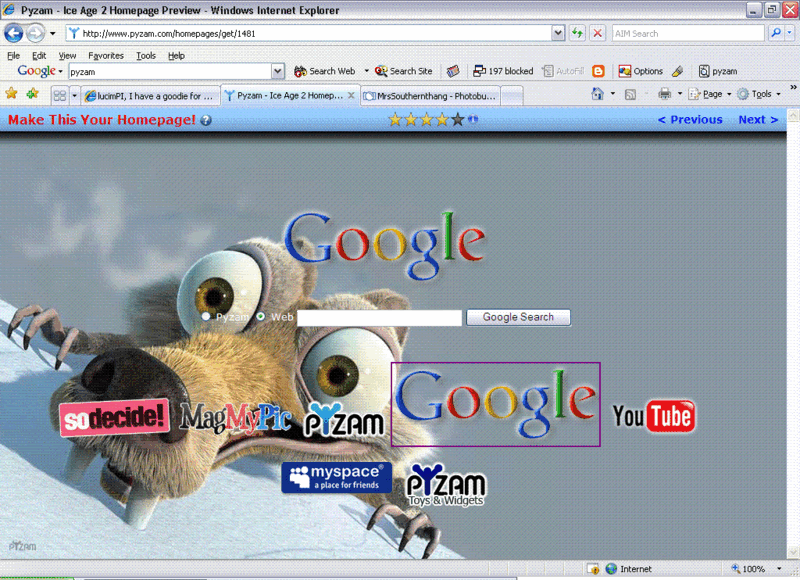
Task: Click the Print icon
Action: point(664,94)
